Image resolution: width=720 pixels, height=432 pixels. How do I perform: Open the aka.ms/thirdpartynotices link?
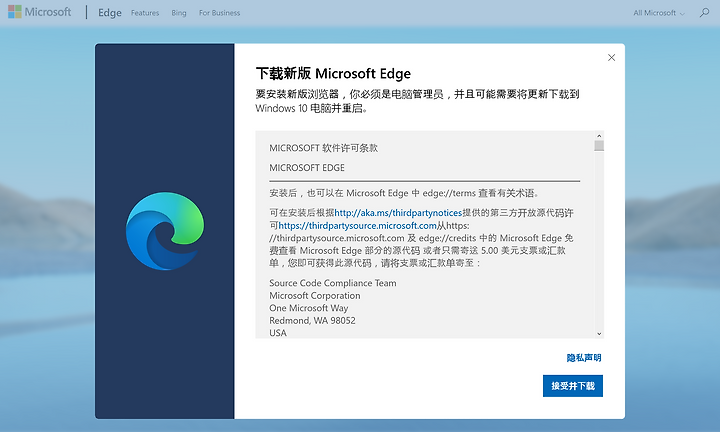click(398, 213)
